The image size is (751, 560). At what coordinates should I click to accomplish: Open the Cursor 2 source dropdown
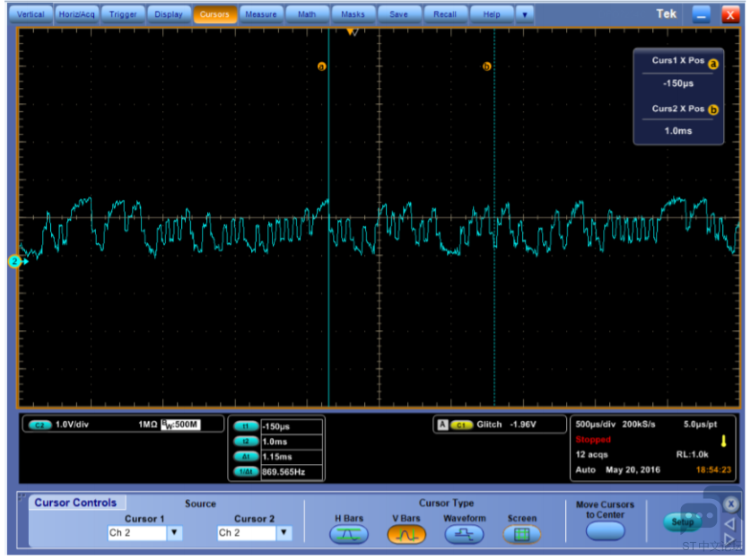point(284,533)
